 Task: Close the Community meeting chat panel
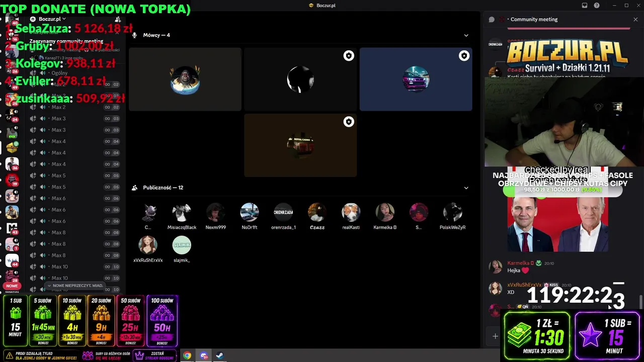635,20
